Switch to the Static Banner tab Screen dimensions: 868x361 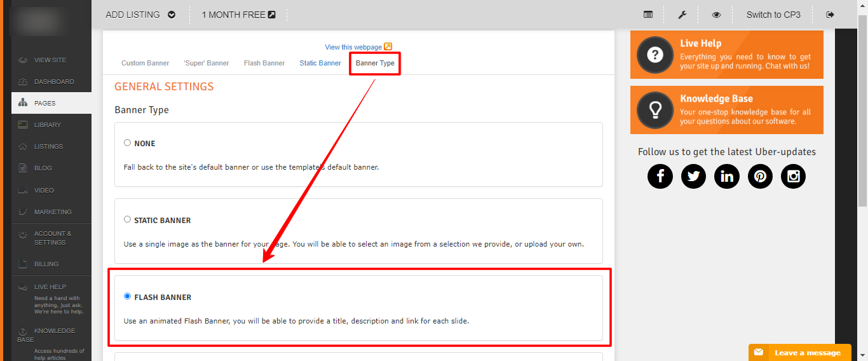(x=320, y=63)
